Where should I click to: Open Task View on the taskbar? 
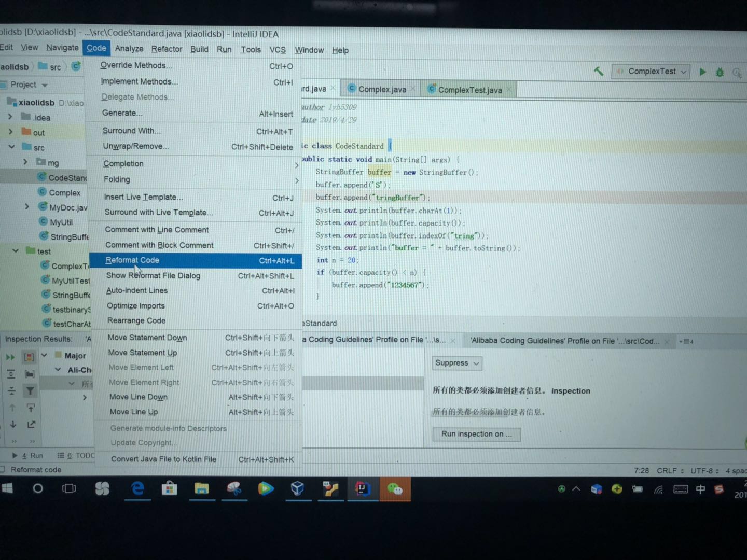(69, 488)
